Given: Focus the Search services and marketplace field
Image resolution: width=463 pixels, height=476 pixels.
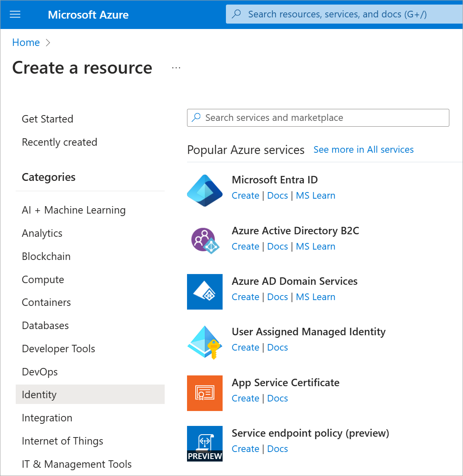Looking at the screenshot, I should click(x=318, y=118).
